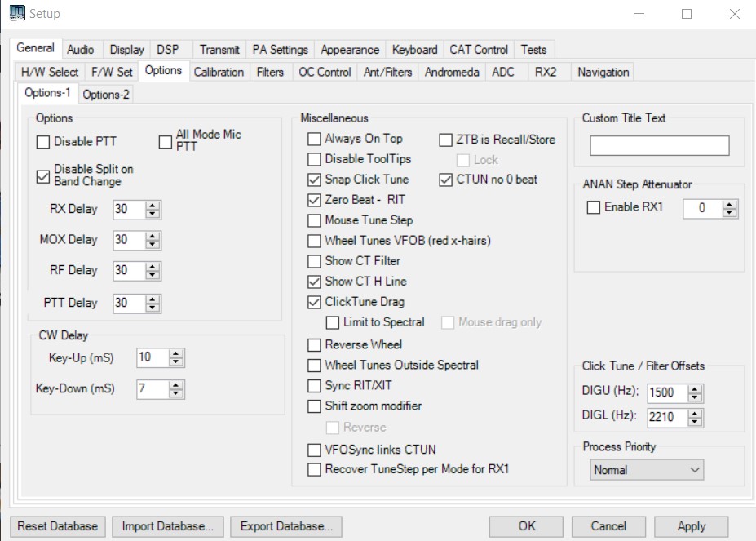
Task: Increase RX Delay with up spinner arrow
Action: 153,205
